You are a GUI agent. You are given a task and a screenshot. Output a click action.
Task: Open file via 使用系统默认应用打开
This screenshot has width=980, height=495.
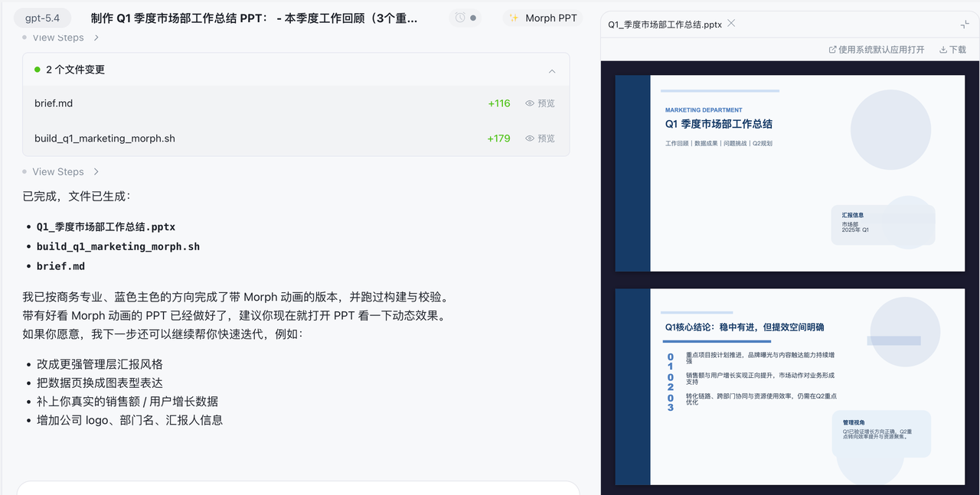(x=876, y=49)
